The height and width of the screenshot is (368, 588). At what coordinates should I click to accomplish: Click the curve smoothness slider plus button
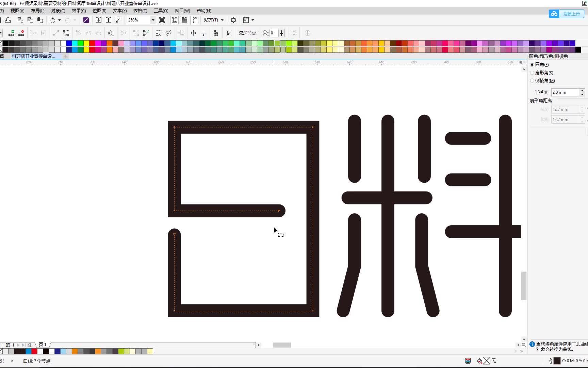(x=281, y=33)
